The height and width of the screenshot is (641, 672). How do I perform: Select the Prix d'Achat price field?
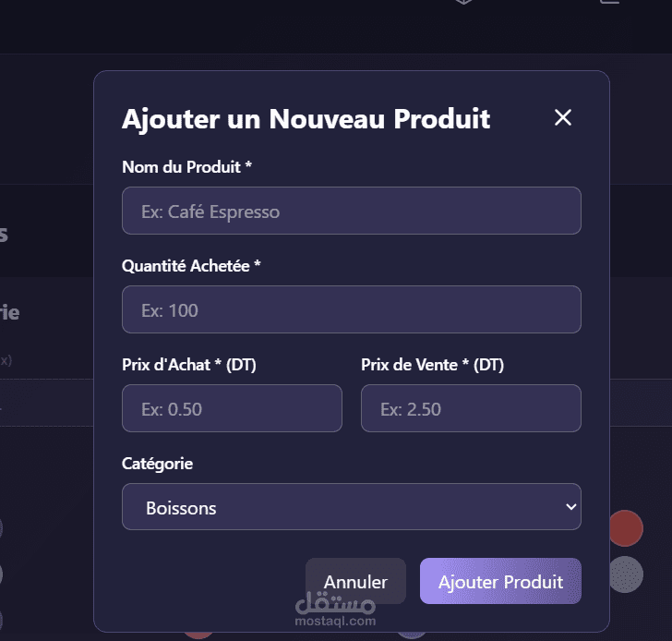point(232,408)
